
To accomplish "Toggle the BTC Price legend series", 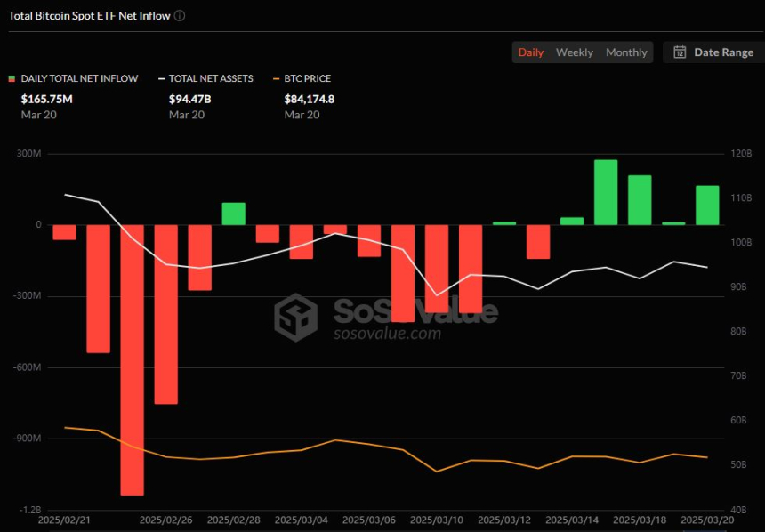I will tap(302, 78).
